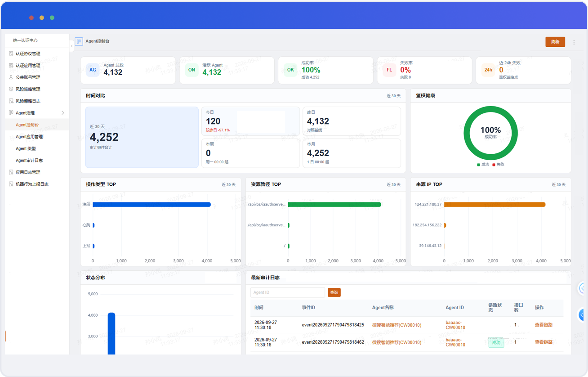Screen dimensions: 588x377
Task: Click 查看链路 in the 11:30:16 row
Action: point(543,342)
